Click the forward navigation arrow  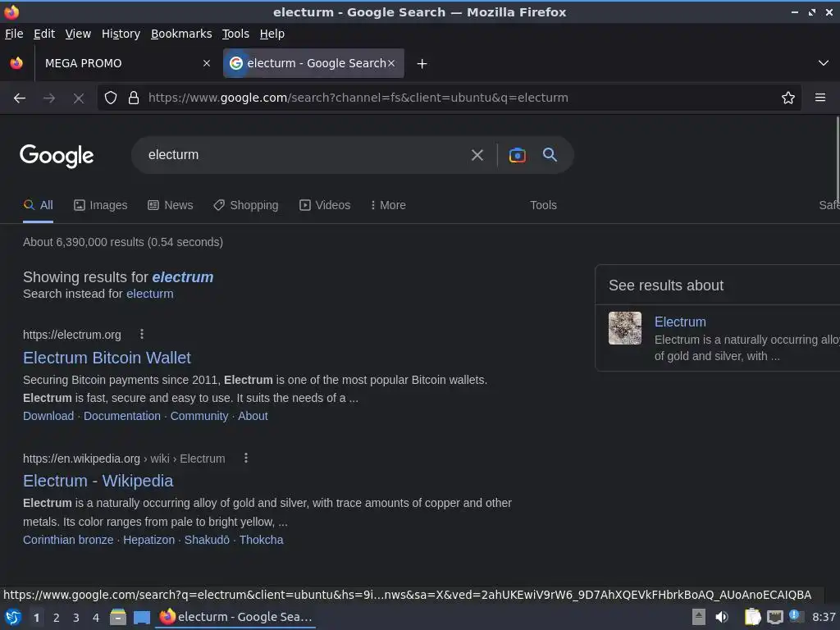click(x=49, y=98)
